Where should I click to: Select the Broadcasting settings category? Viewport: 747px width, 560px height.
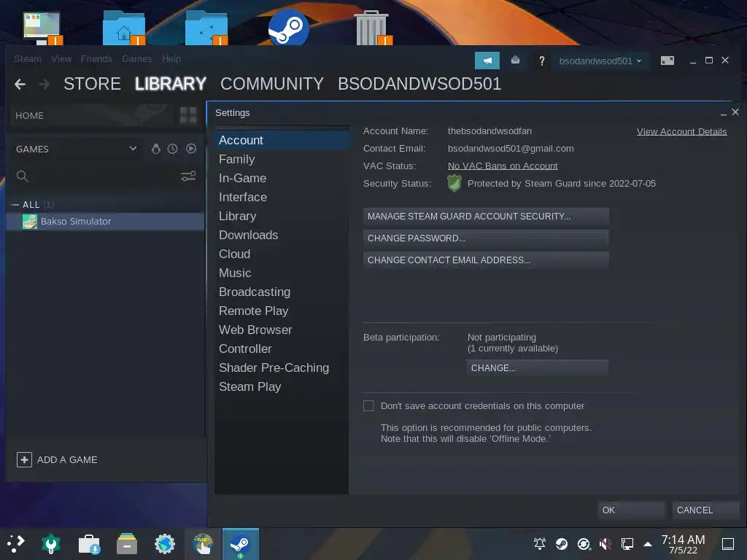click(x=282, y=292)
